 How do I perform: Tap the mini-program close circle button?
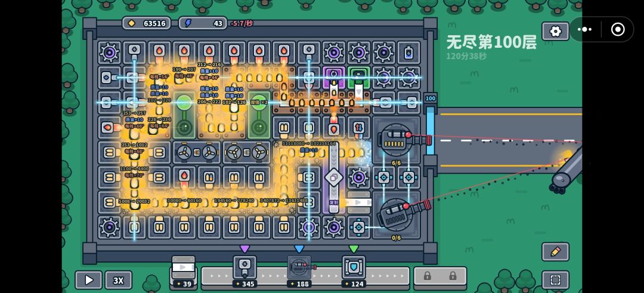(618, 29)
